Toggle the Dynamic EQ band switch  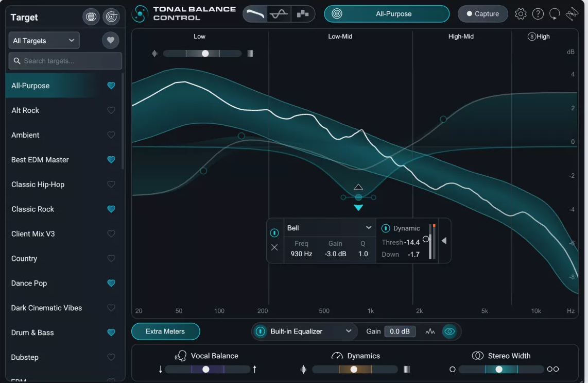(385, 228)
